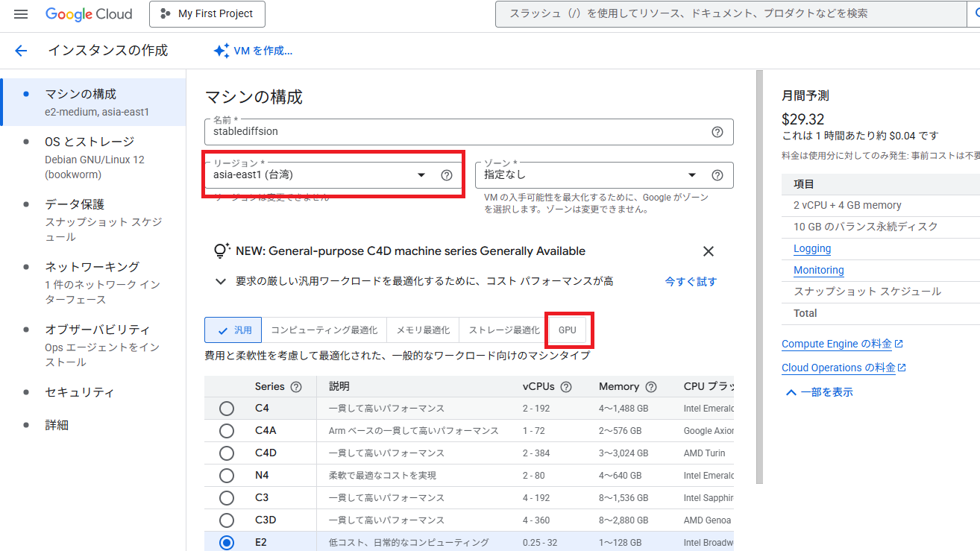Click the AMD Genoa CPU platform cell

(x=708, y=520)
